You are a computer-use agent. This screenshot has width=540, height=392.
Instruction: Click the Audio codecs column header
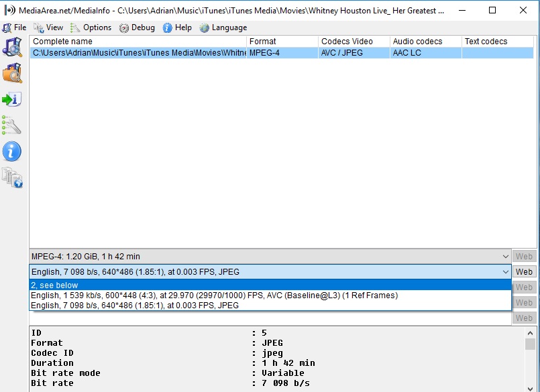tap(426, 42)
